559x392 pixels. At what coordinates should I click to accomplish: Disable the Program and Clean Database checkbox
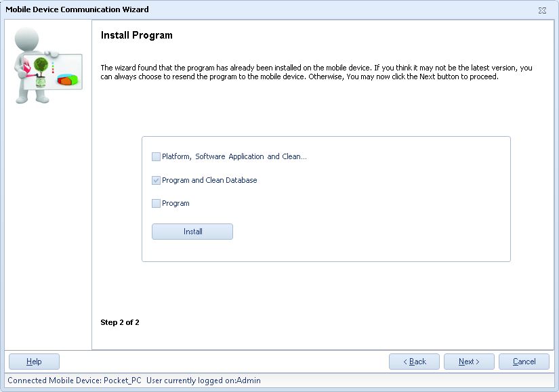(156, 180)
